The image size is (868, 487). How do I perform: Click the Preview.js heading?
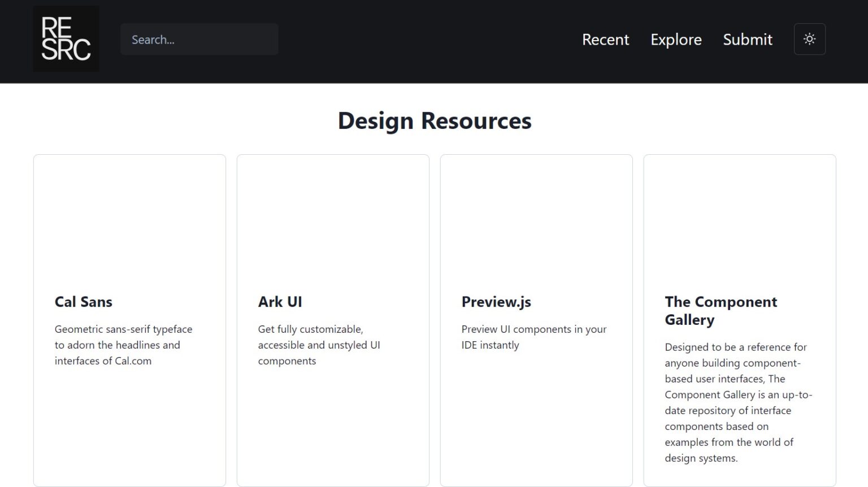pos(496,302)
